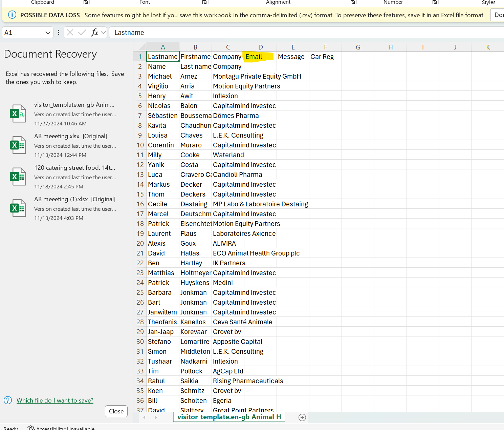Select cell containing ALIVIRA

[228, 243]
